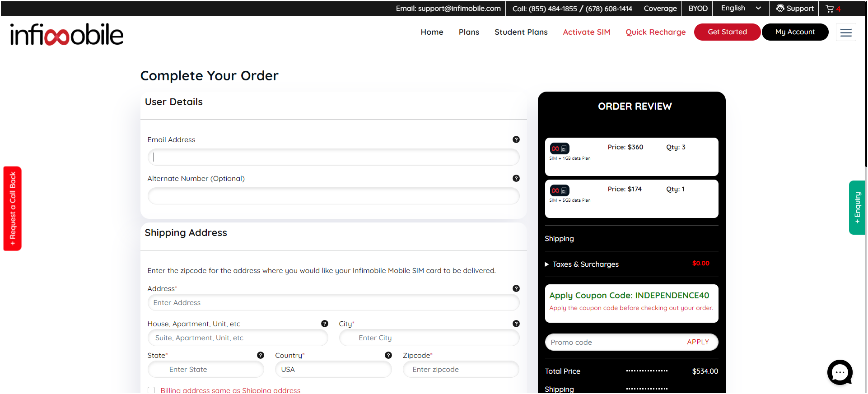The height and width of the screenshot is (394, 868).
Task: Click the SIM + 5GB data Plan thumbnail
Action: pos(560,190)
